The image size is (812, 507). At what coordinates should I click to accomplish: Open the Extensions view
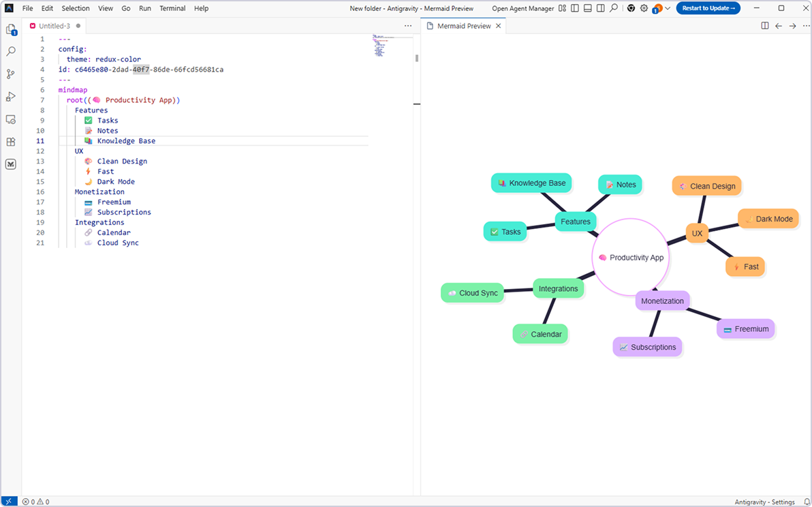(11, 142)
